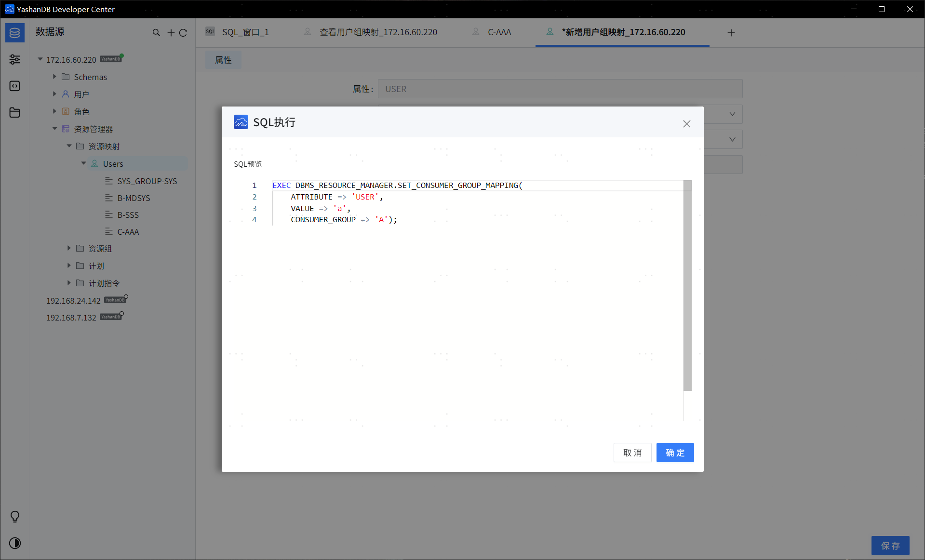Expand the 资源组 folder

click(69, 248)
